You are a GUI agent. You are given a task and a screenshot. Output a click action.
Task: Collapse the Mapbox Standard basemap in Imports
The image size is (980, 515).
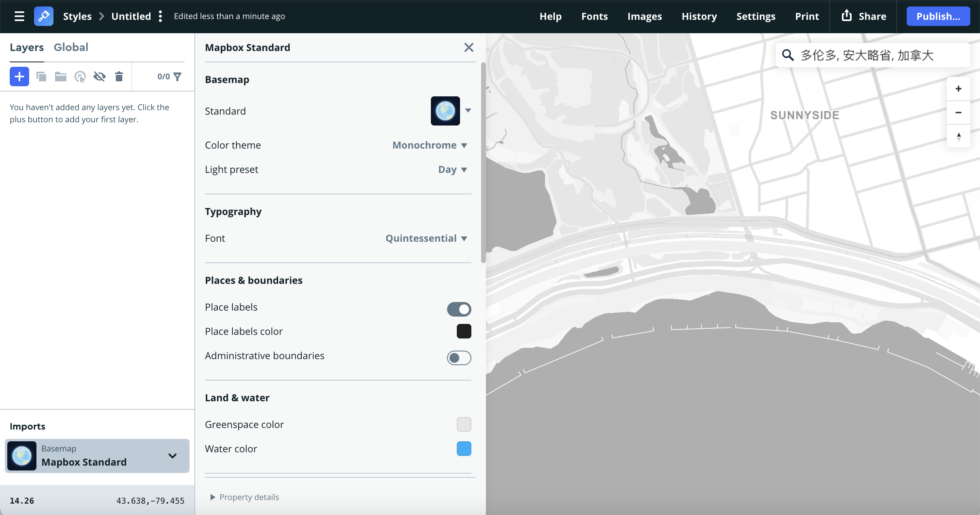(172, 456)
